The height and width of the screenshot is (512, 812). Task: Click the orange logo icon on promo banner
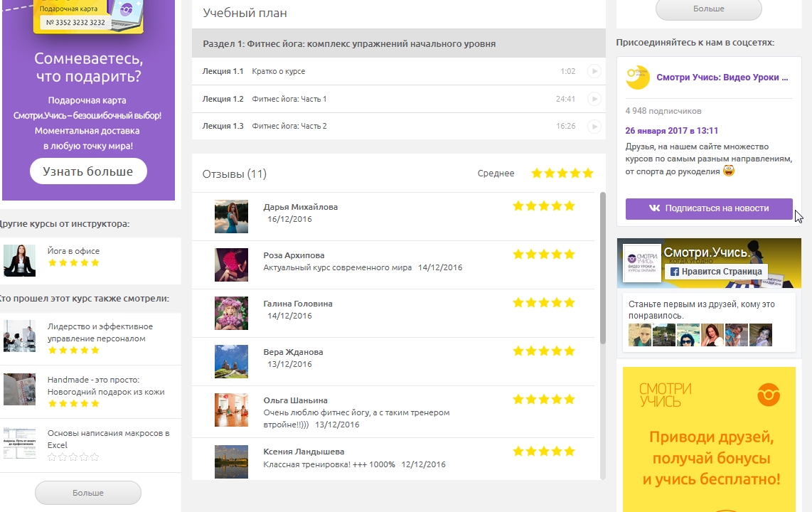(x=769, y=395)
